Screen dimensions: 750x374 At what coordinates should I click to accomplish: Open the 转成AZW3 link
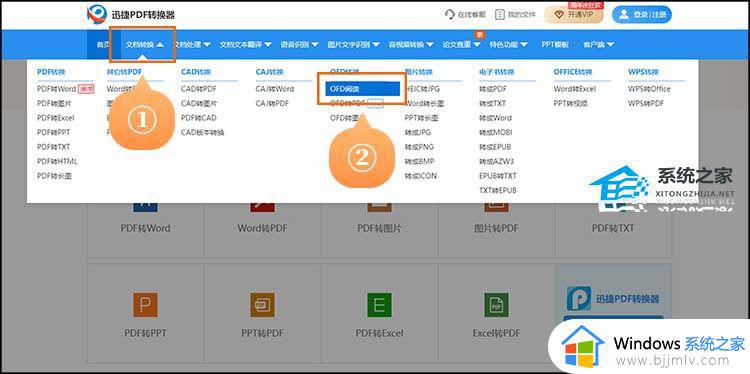click(x=496, y=161)
